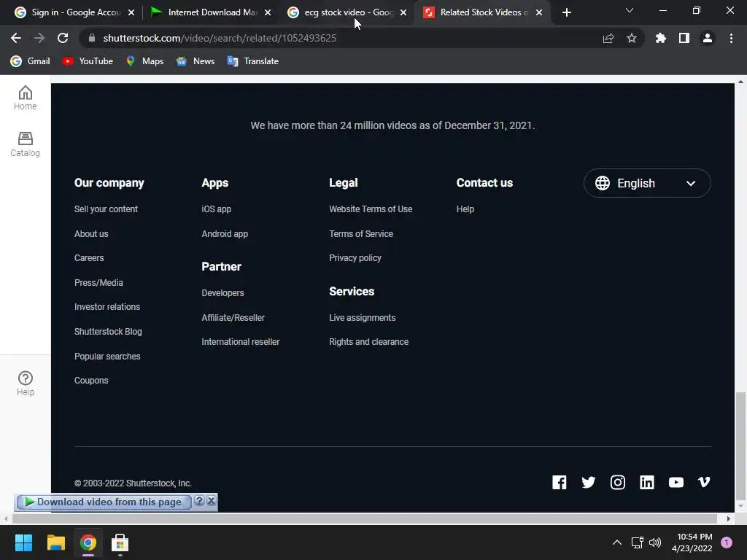Click the volume icon in system tray
The width and height of the screenshot is (747, 560).
[x=655, y=542]
